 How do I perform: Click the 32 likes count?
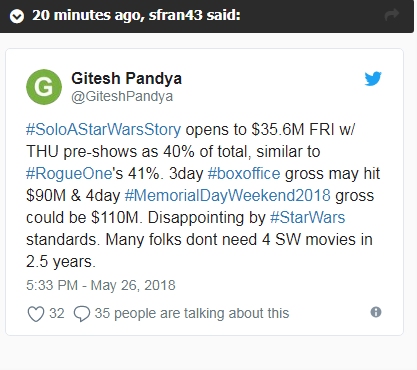pos(57,313)
